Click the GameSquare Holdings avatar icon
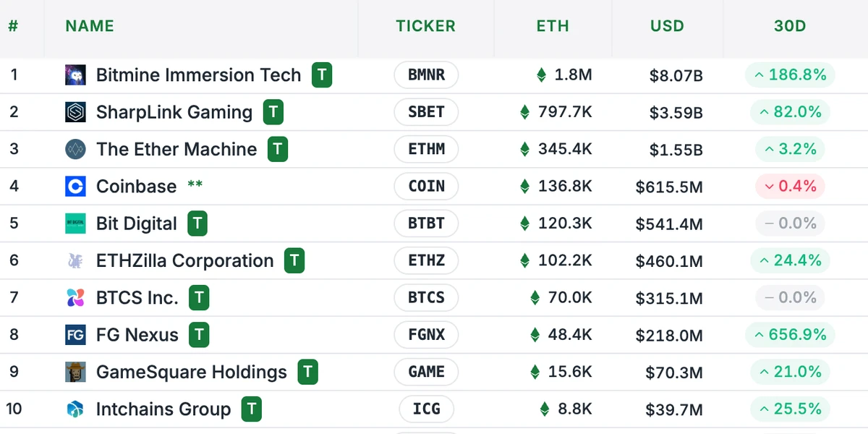Screen dimensions: 868x434 [75, 372]
